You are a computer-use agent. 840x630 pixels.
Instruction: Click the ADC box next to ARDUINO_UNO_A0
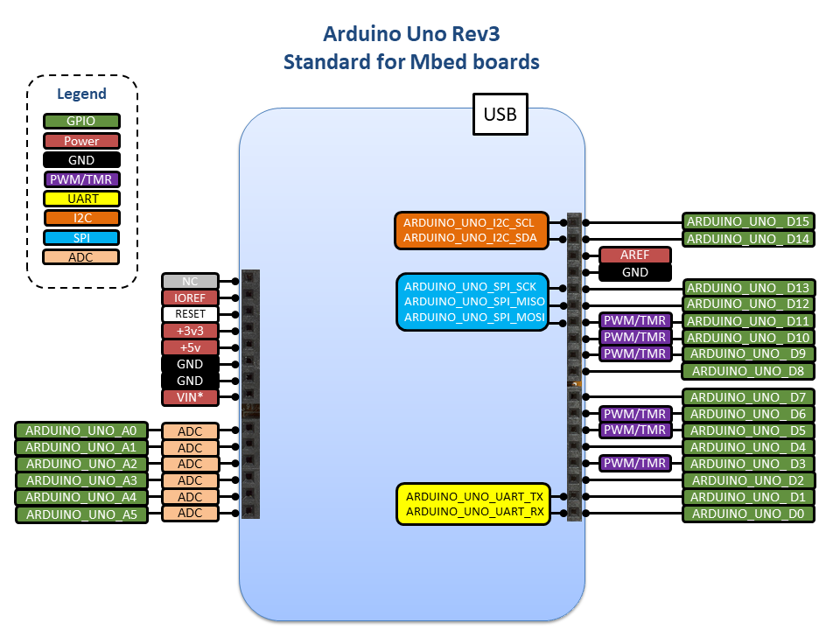point(190,431)
